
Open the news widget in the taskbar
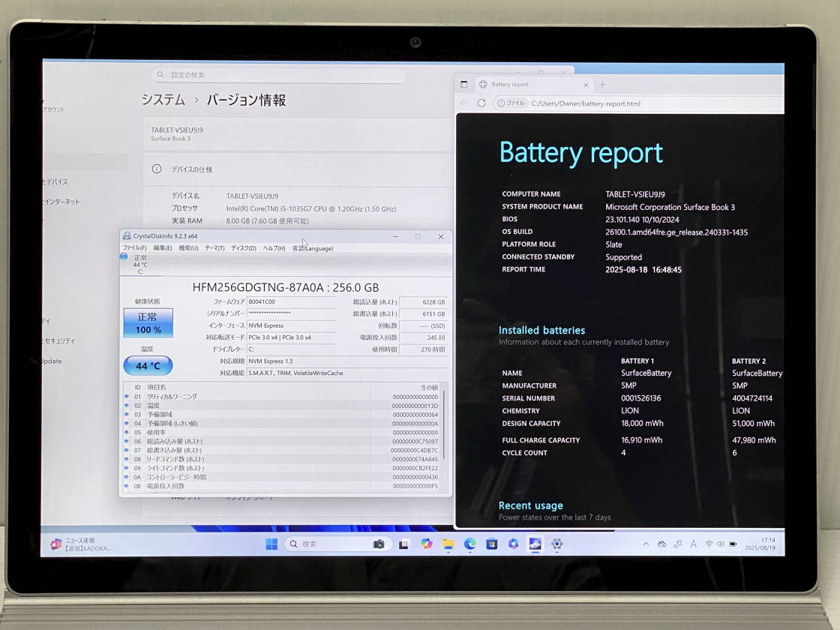(81, 544)
